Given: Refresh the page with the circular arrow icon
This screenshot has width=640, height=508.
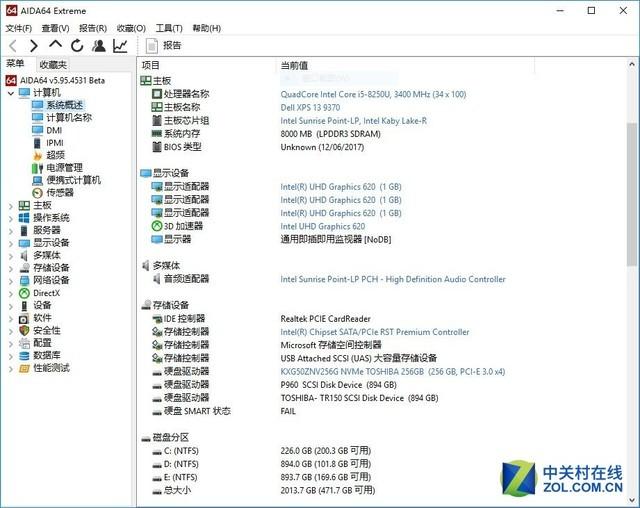Looking at the screenshot, I should point(77,46).
